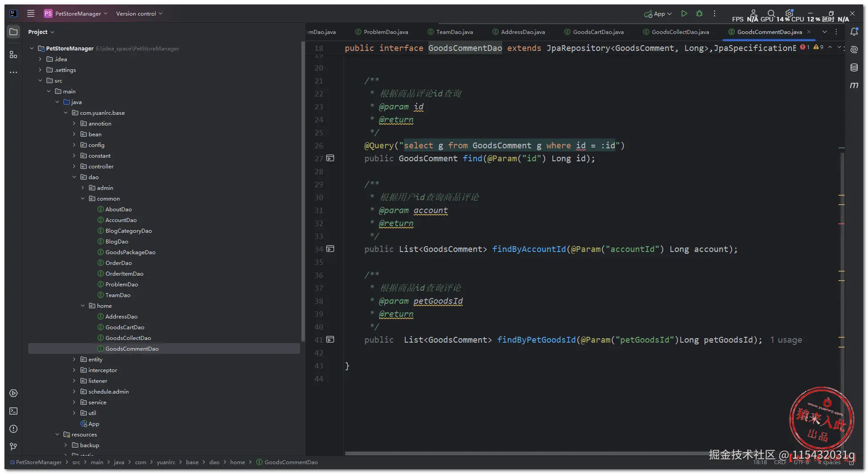Image resolution: width=868 pixels, height=474 pixels.
Task: Open the Notifications bell
Action: point(854,32)
